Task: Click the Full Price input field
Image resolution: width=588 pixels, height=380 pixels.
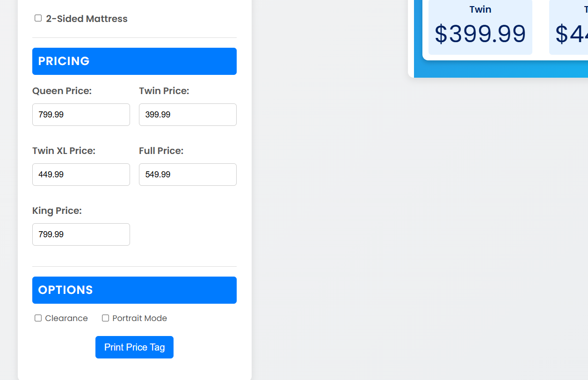Action: (188, 174)
